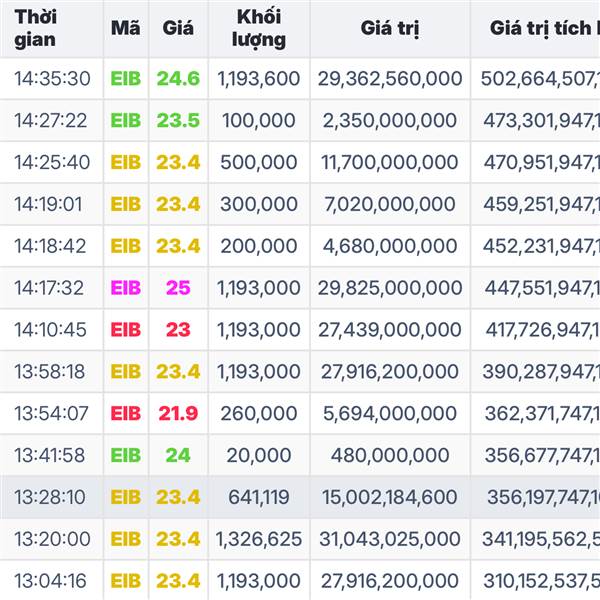Click the Giá column header

[178, 29]
